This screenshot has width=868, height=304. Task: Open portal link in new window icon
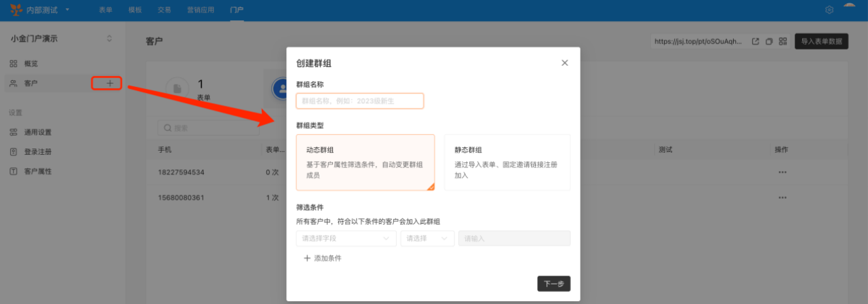(755, 41)
